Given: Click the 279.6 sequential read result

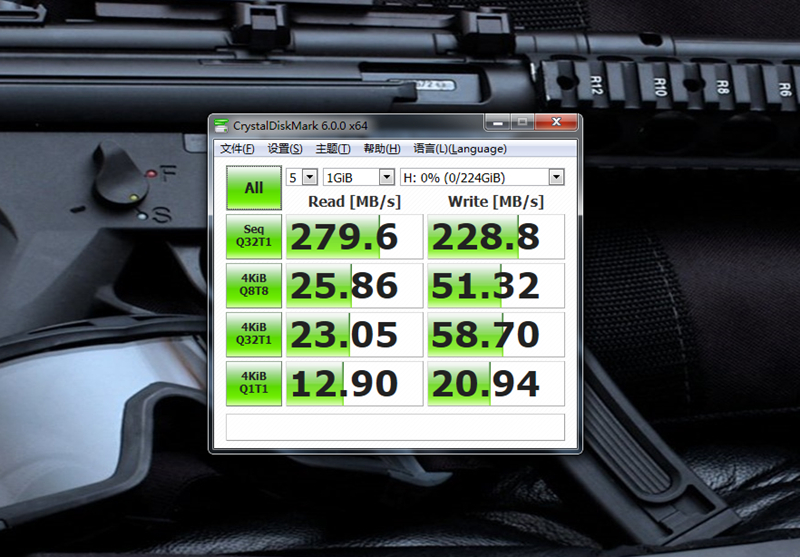Looking at the screenshot, I should [x=353, y=237].
